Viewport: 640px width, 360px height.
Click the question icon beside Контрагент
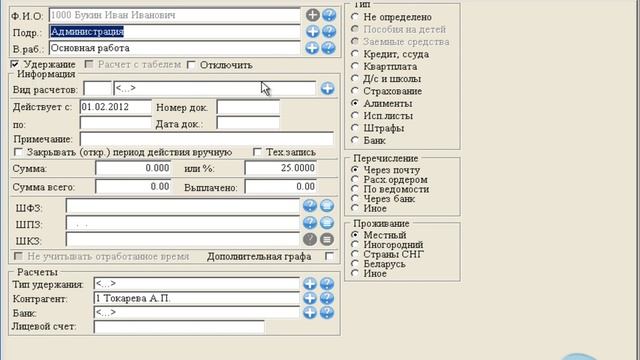(x=327, y=298)
